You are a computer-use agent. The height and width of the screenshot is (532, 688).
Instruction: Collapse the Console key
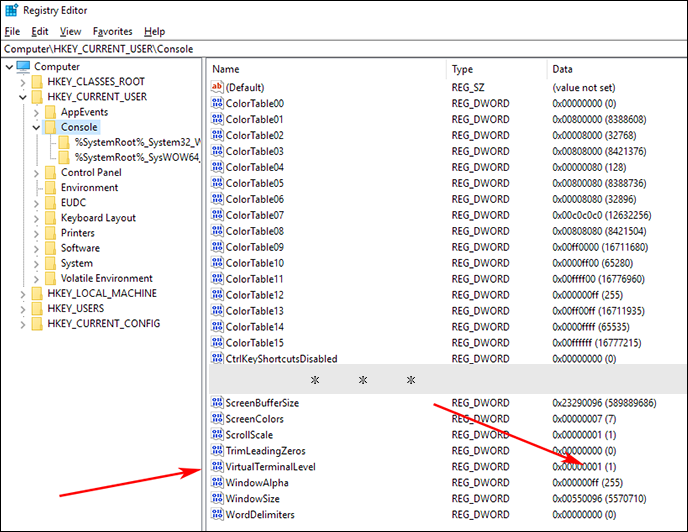[36, 127]
